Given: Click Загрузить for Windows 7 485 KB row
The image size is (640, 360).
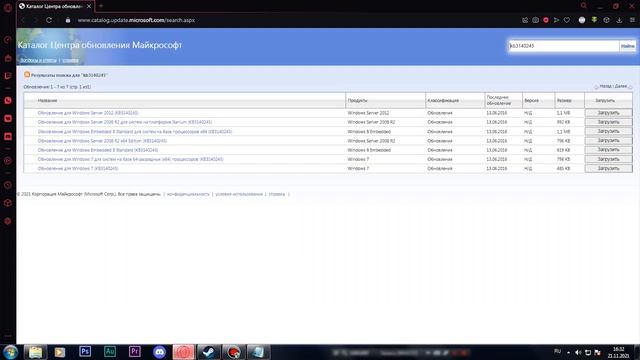Looking at the screenshot, I should click(608, 169).
